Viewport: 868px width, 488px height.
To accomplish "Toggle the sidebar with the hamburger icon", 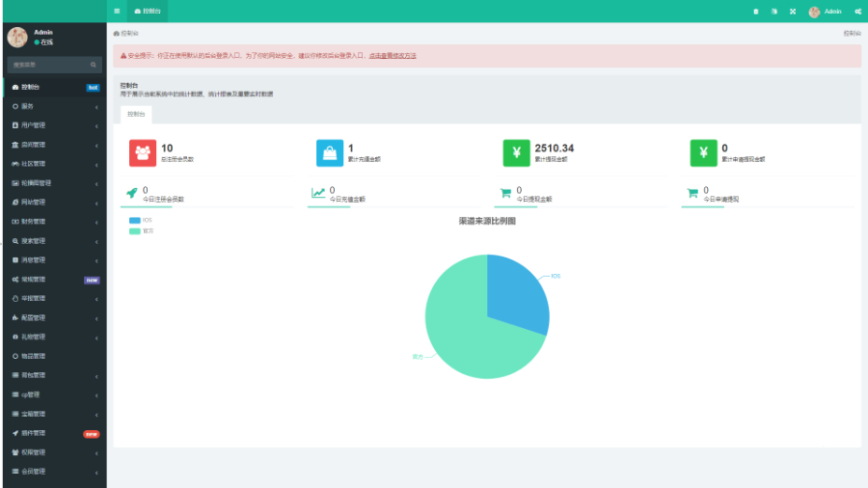I will tap(117, 11).
